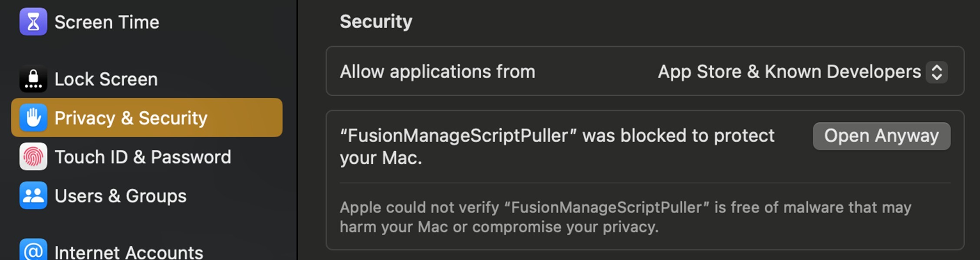Open Touch ID & Password settings
Viewport: 980px width, 260px height.
tap(142, 157)
